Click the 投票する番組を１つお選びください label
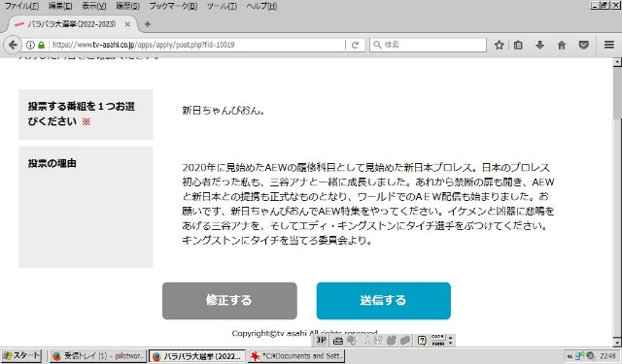Viewport: 622px width, 364px height. [x=82, y=114]
